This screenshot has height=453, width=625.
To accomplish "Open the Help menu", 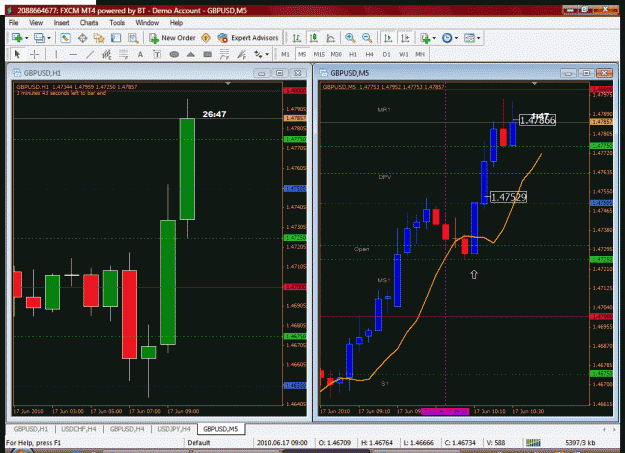I will coord(176,23).
